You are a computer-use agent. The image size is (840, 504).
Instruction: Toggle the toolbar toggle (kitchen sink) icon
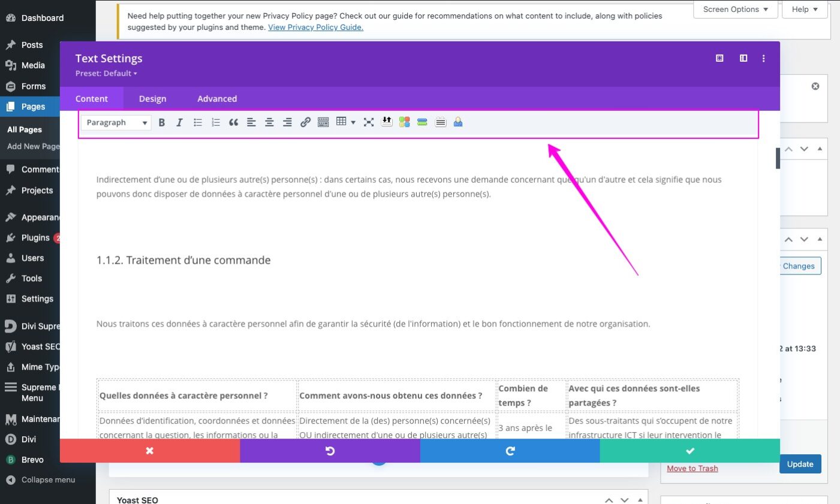323,122
